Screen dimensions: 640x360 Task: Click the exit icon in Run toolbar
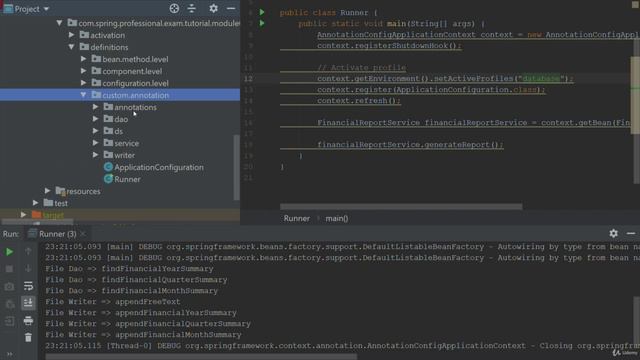9,321
